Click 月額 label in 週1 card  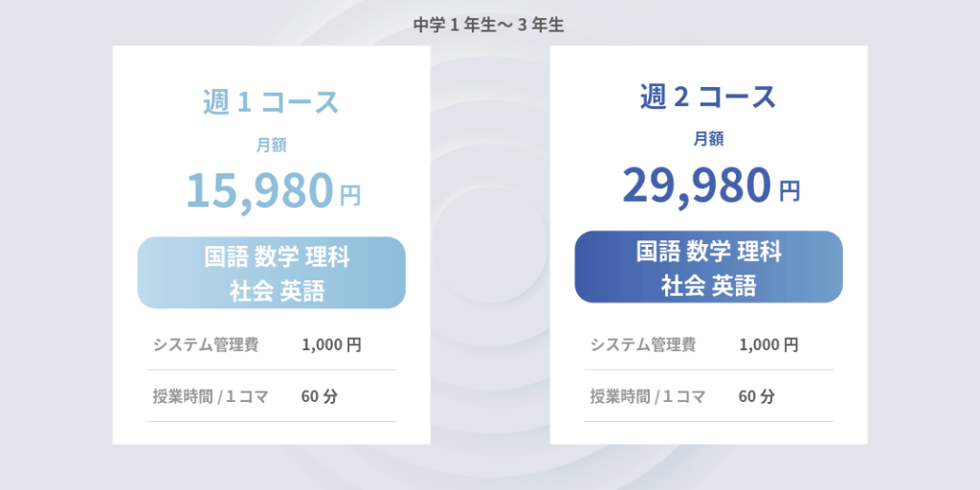pyautogui.click(x=271, y=145)
